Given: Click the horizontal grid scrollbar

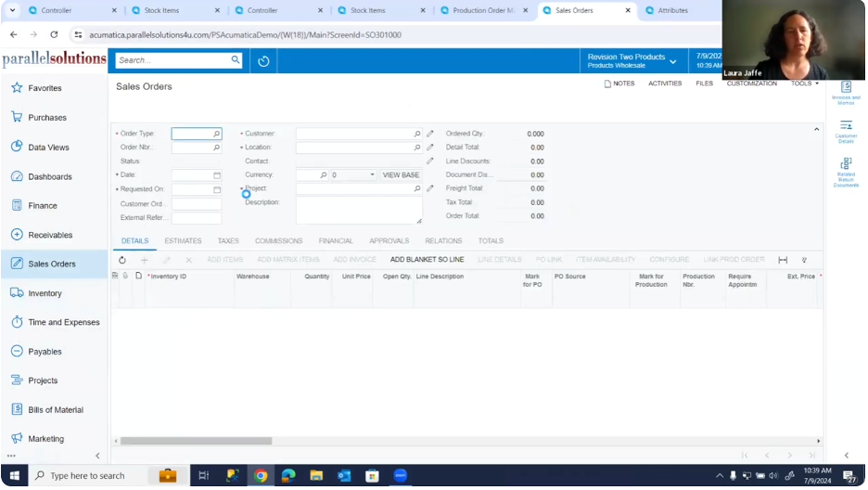Looking at the screenshot, I should click(197, 441).
